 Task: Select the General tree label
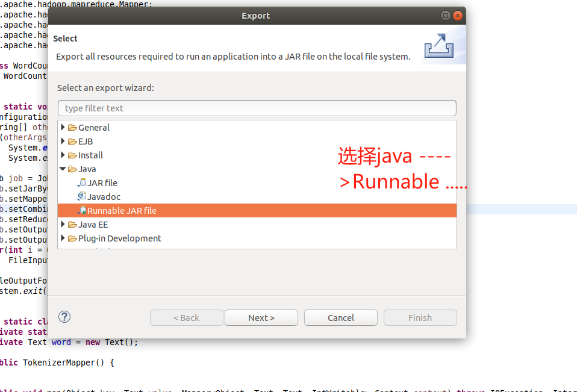tap(94, 128)
